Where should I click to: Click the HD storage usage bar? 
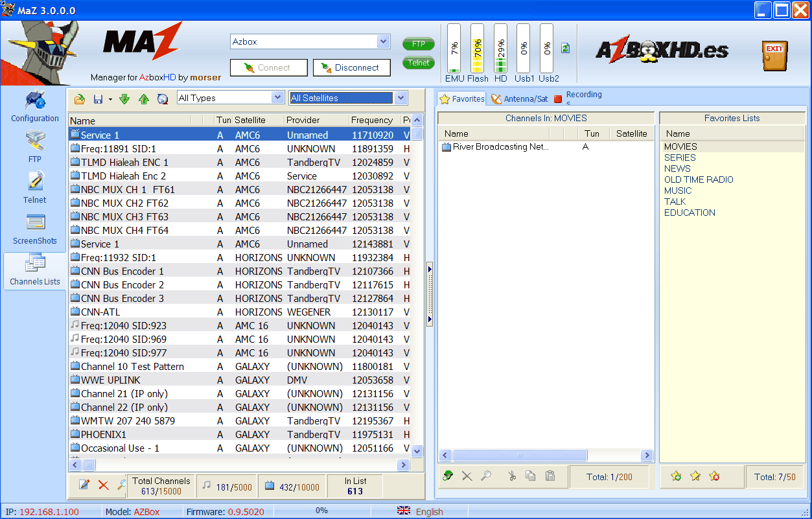coord(501,49)
